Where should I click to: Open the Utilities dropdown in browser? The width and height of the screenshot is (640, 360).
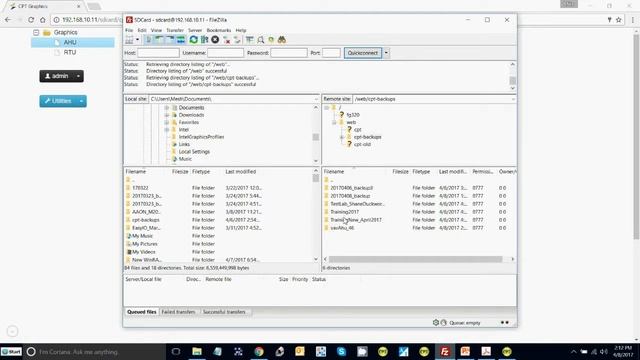pyautogui.click(x=63, y=101)
